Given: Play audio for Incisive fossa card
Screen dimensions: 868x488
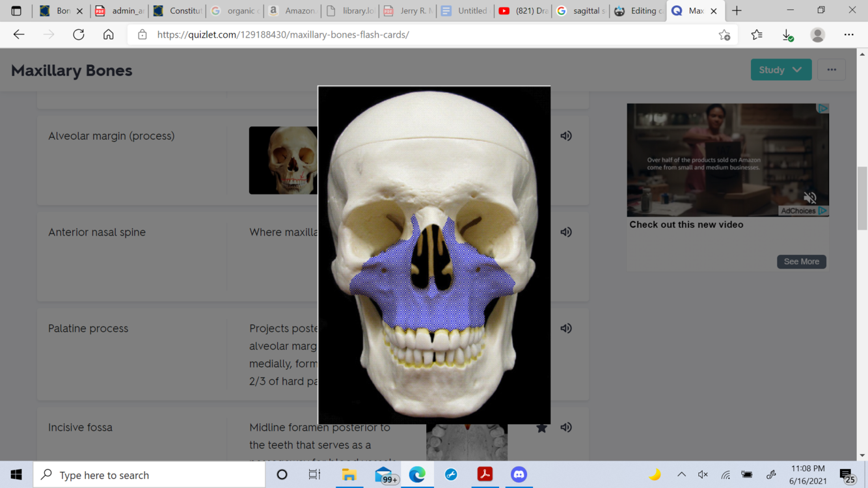Looking at the screenshot, I should [566, 427].
